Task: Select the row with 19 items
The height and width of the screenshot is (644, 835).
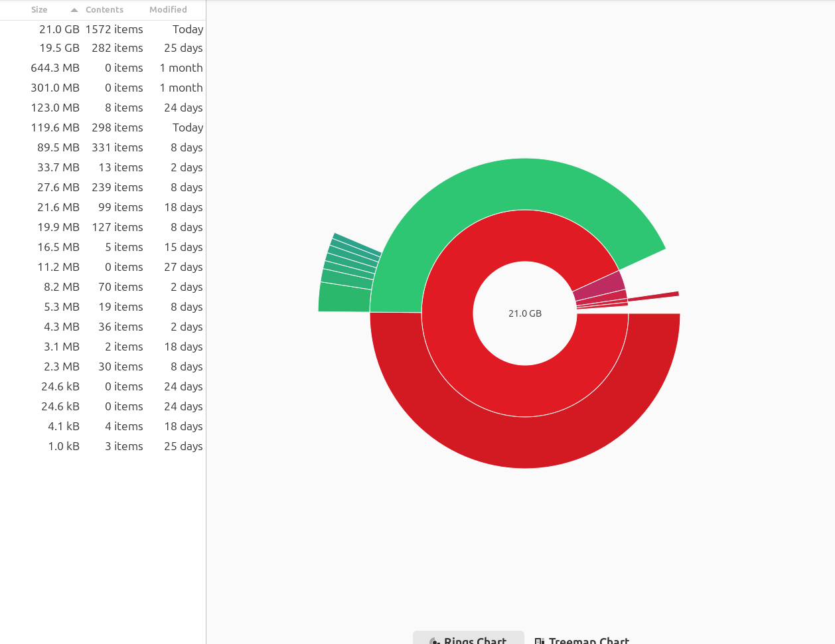Action: (x=103, y=307)
